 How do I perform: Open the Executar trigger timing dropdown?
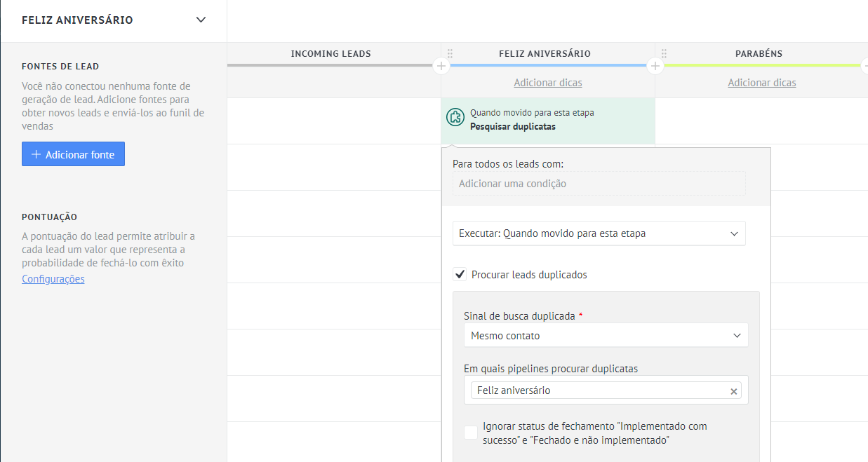click(599, 233)
